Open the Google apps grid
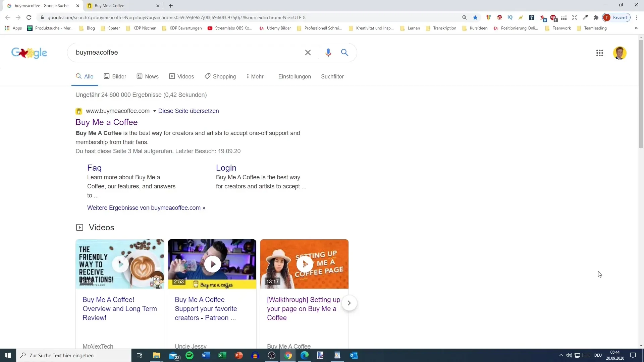Viewport: 644px width, 362px height. click(600, 53)
